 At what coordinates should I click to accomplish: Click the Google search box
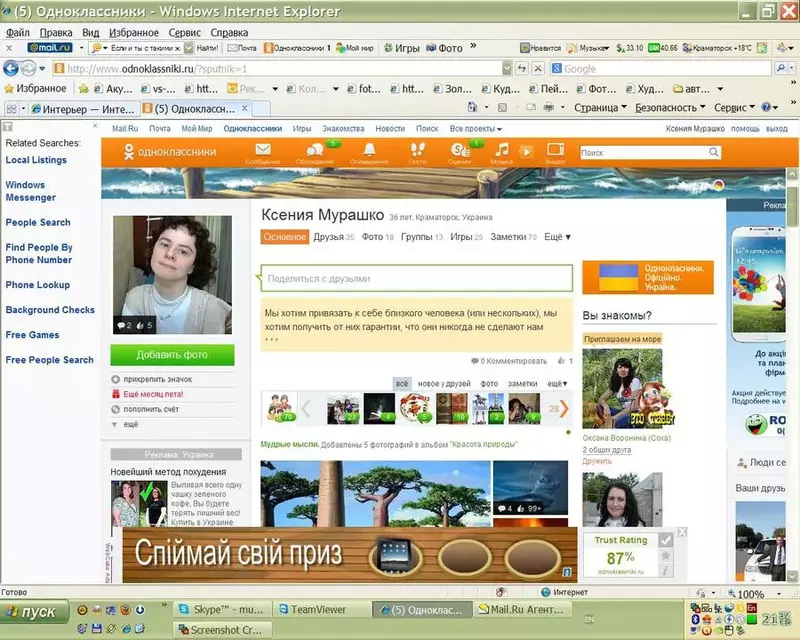pyautogui.click(x=660, y=68)
